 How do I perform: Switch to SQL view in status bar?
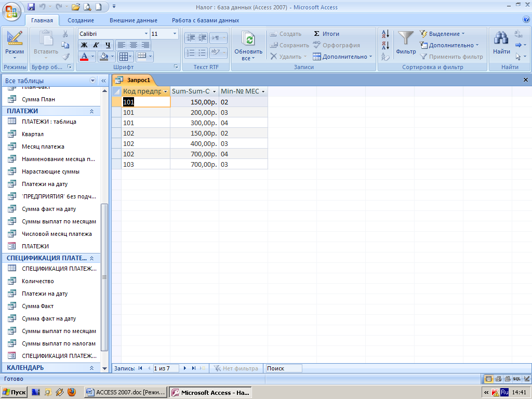517,379
